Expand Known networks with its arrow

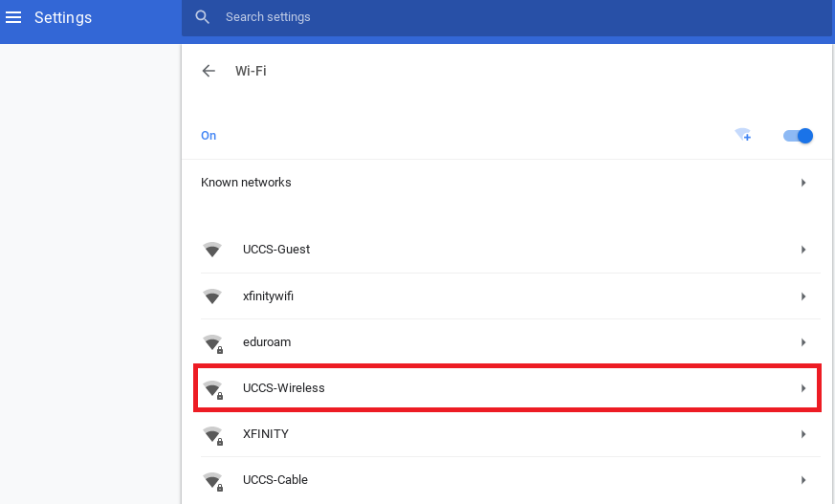pyautogui.click(x=803, y=183)
